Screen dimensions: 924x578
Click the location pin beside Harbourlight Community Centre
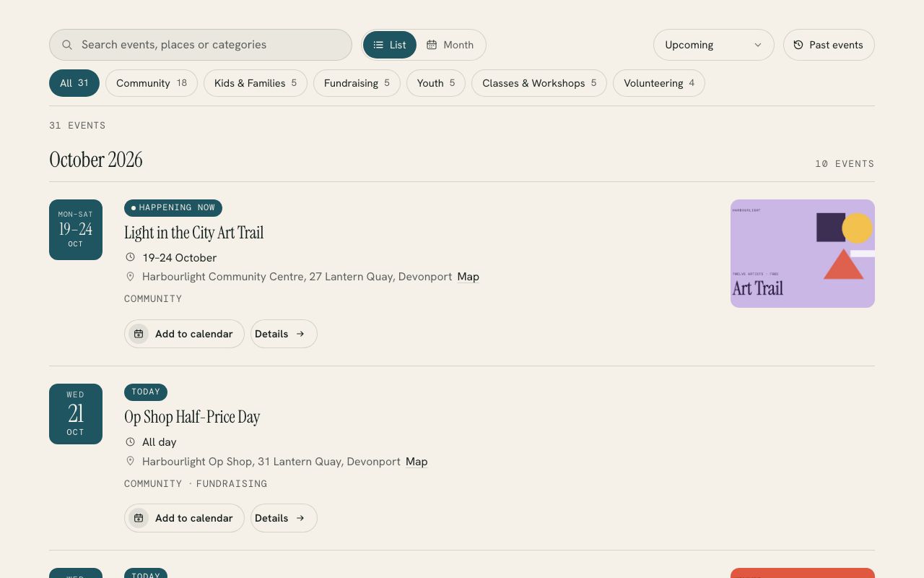(131, 277)
